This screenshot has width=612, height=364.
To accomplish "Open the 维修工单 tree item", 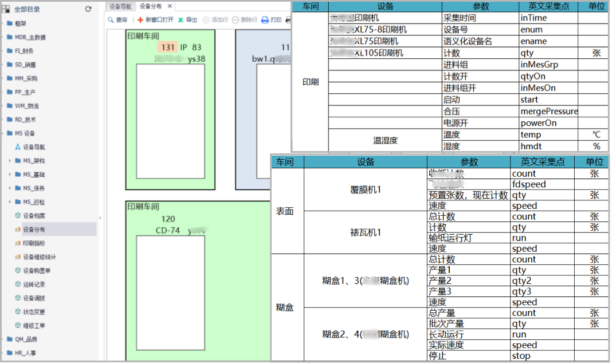I will pyautogui.click(x=34, y=326).
